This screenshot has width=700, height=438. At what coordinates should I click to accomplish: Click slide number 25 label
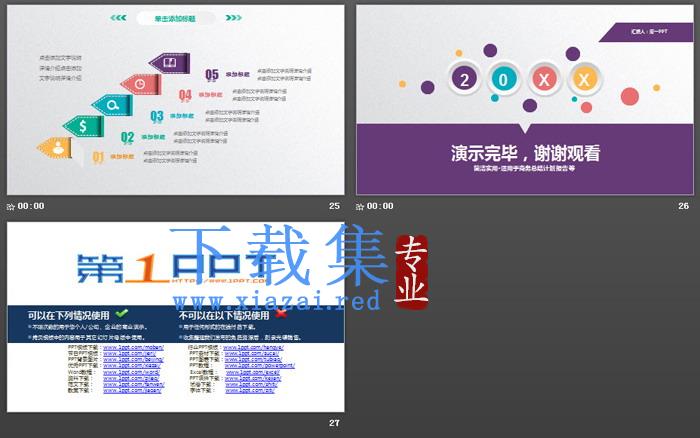pos(334,206)
